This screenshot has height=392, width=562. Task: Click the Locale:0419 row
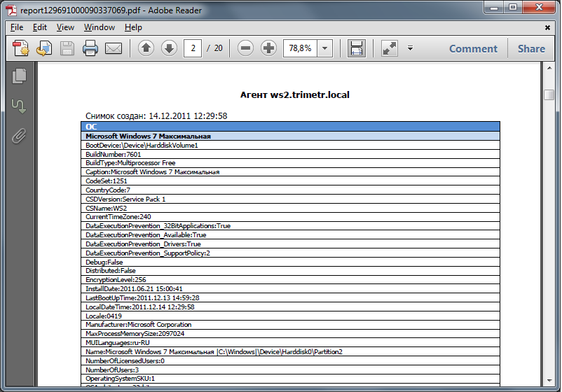pos(290,316)
